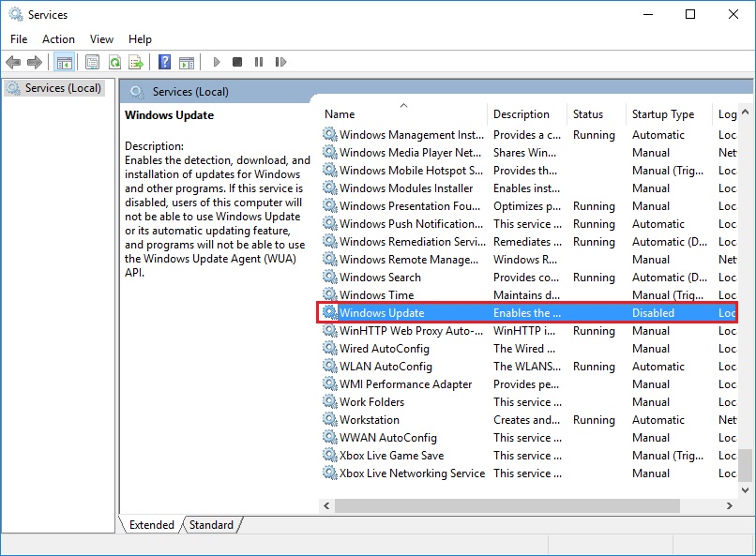Image resolution: width=756 pixels, height=556 pixels.
Task: Select Windows Remediation Servi... service
Action: click(528, 241)
